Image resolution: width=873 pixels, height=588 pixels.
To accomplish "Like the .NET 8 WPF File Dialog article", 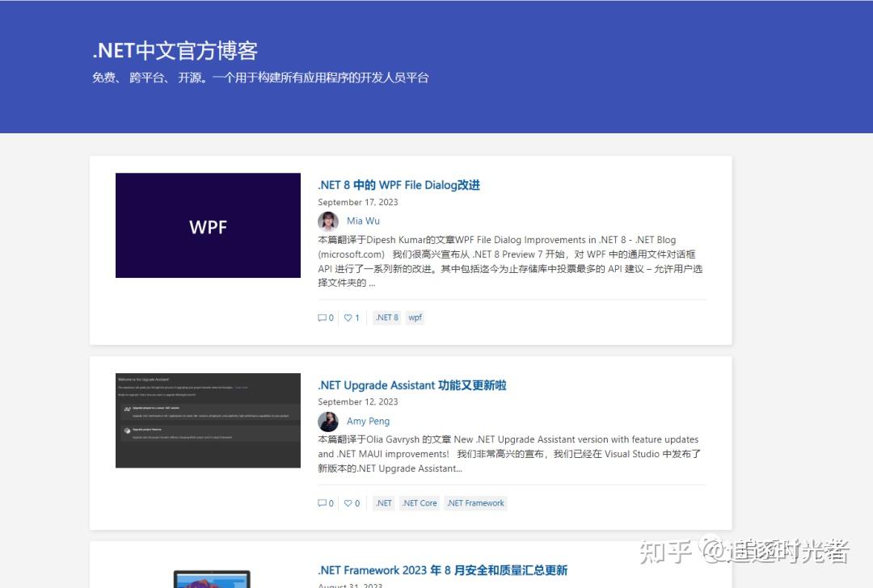I will click(348, 317).
